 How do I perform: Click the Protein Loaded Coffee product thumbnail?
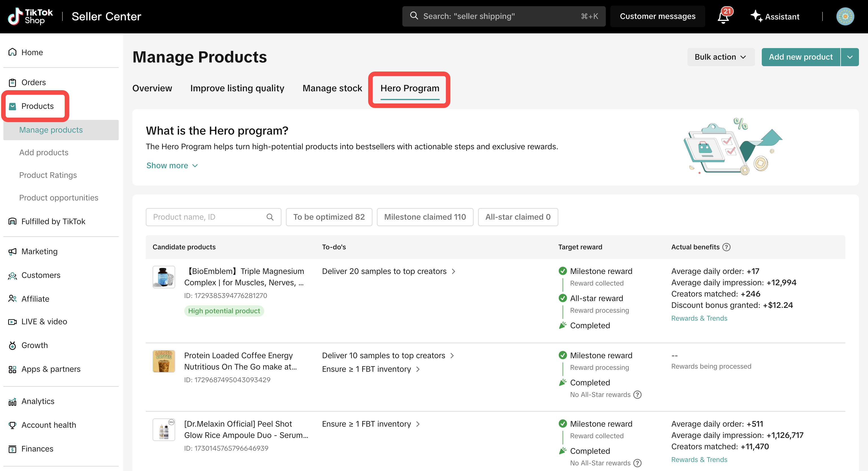pos(164,361)
